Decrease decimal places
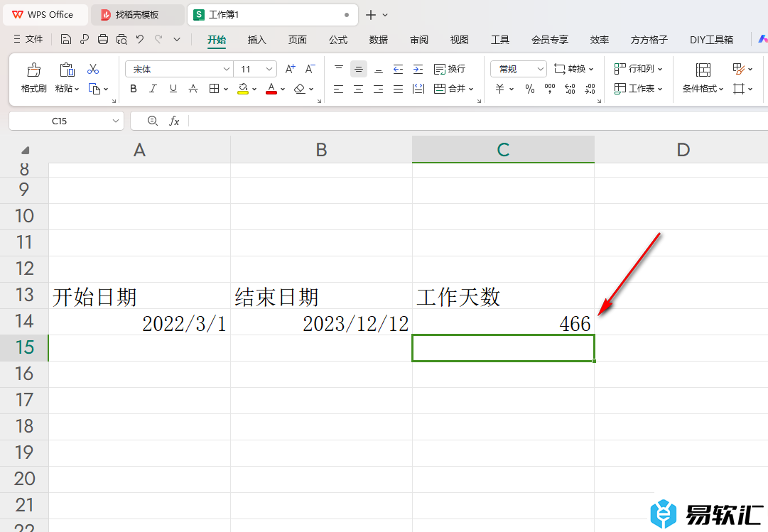 tap(590, 89)
